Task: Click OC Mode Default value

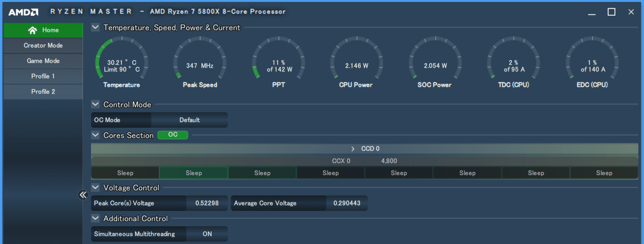Action: point(189,120)
